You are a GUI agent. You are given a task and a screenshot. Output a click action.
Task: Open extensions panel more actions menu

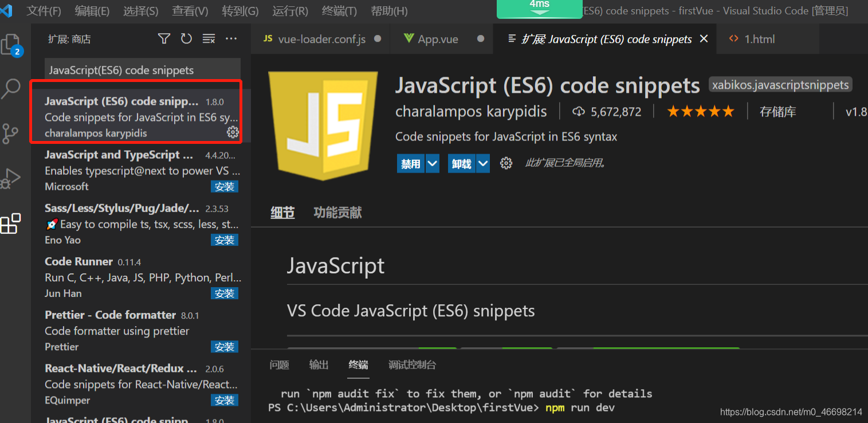[231, 38]
